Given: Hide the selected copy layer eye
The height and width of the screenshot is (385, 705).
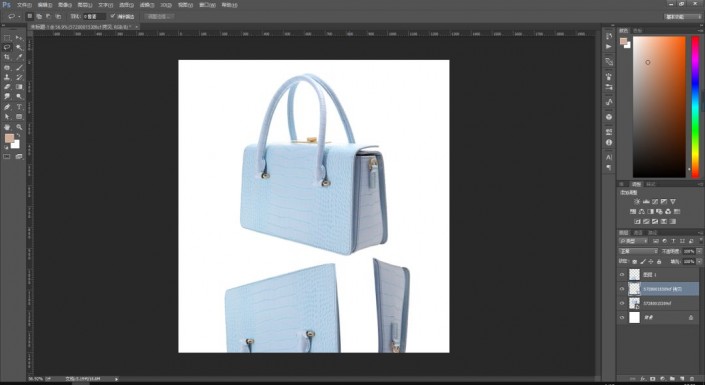Looking at the screenshot, I should pos(622,289).
